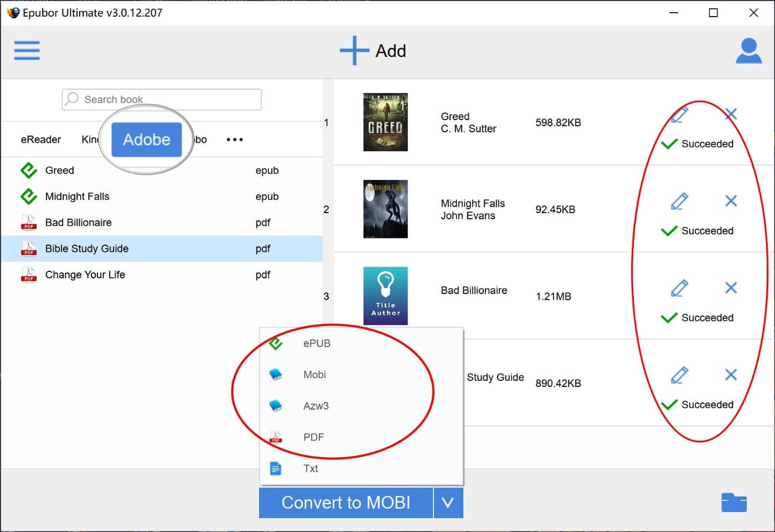Click the Txt document icon in dropdown

point(276,468)
